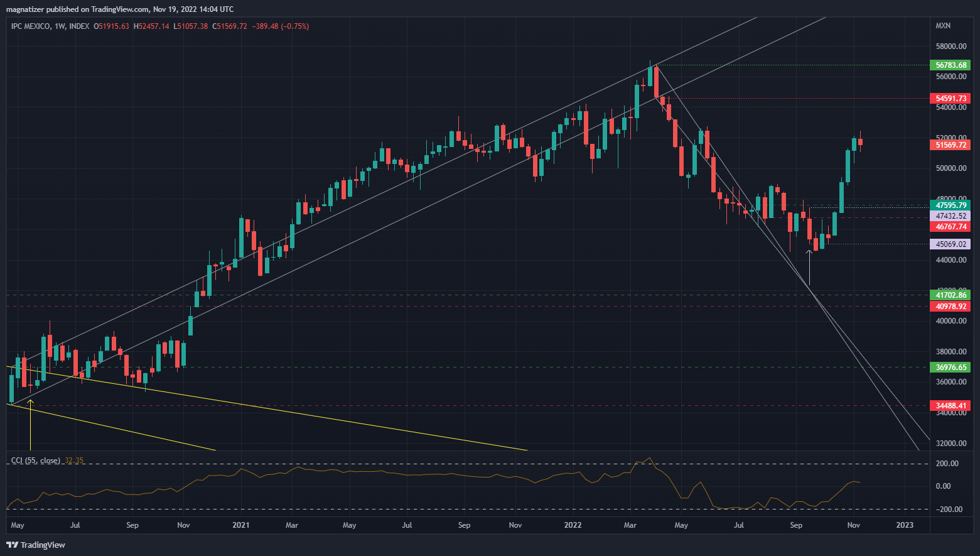Select the green 41702.86 price label
980x556 pixels.
pos(950,295)
